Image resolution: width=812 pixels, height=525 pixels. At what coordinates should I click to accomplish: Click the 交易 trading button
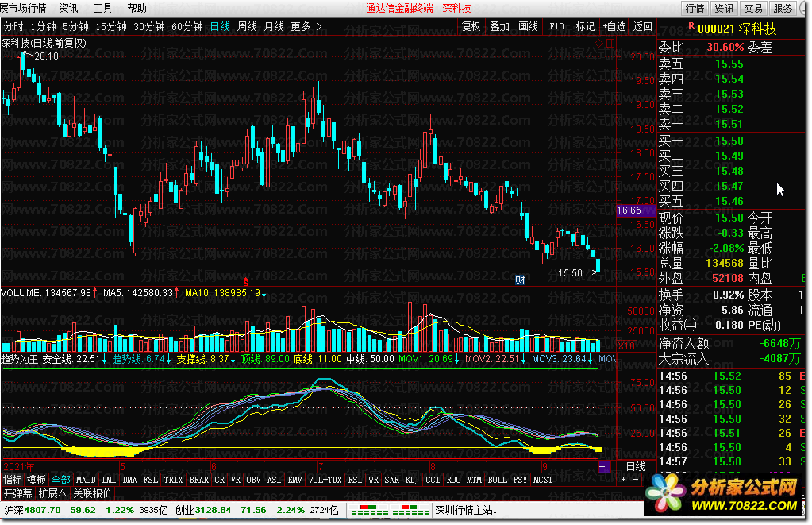[753, 8]
